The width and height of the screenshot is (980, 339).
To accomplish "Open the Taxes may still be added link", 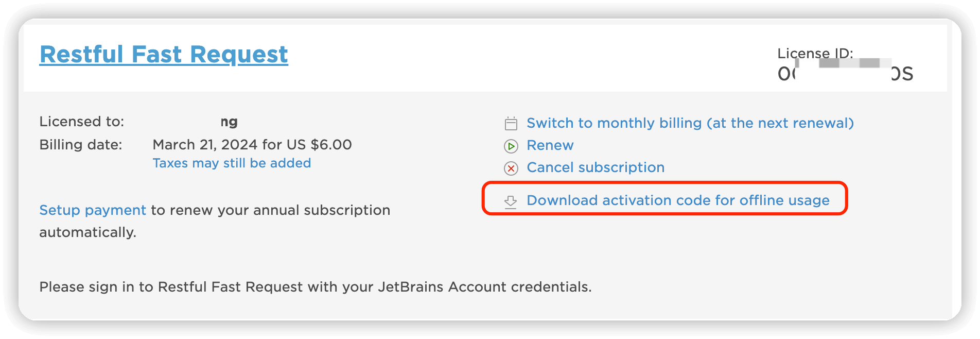I will pos(232,163).
